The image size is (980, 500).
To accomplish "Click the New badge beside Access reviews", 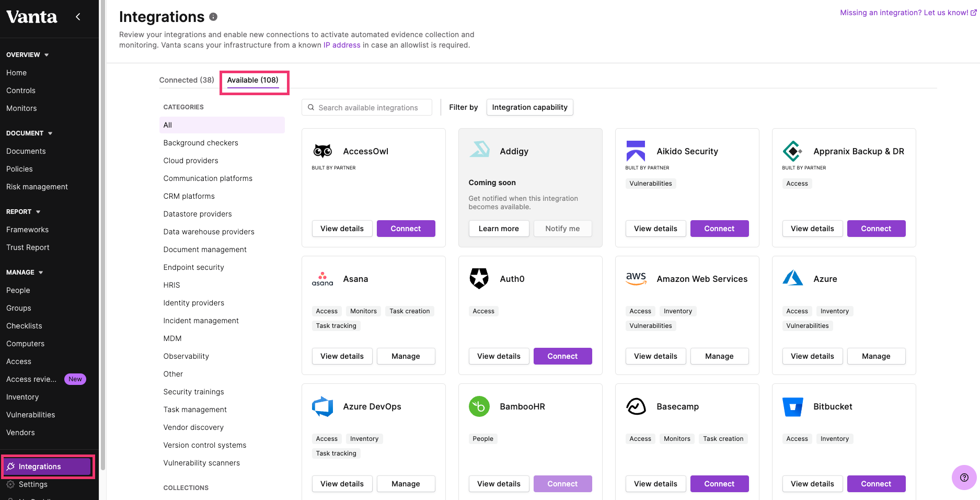I will 75,379.
